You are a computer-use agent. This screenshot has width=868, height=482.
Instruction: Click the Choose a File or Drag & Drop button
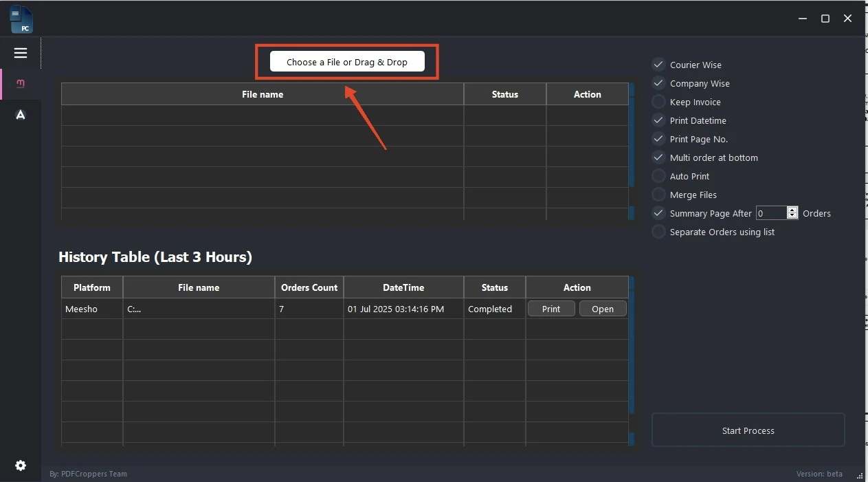347,62
